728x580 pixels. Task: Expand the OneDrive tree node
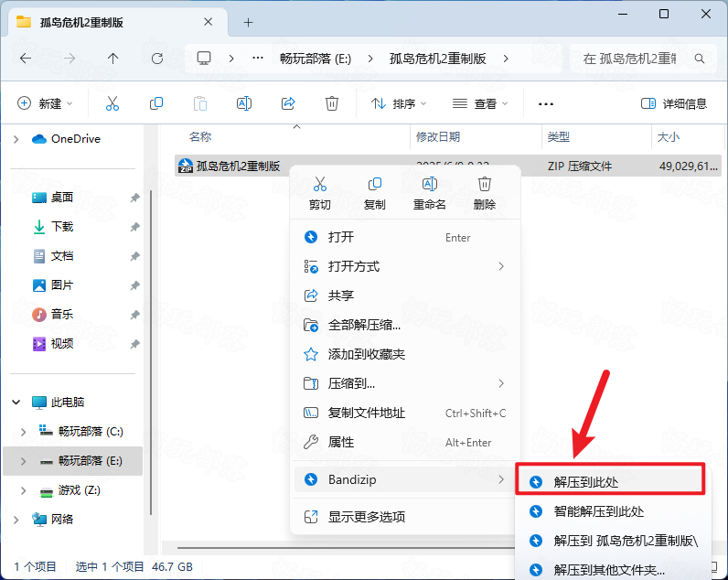(x=16, y=139)
